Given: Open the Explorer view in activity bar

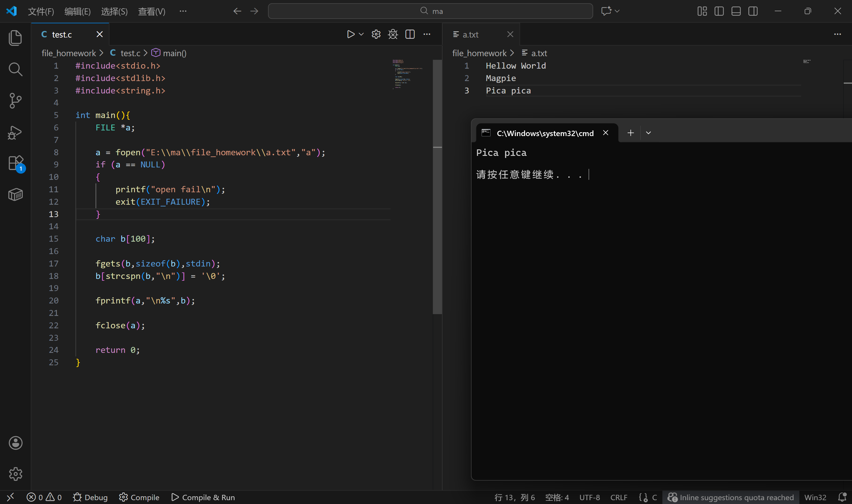Looking at the screenshot, I should point(15,38).
